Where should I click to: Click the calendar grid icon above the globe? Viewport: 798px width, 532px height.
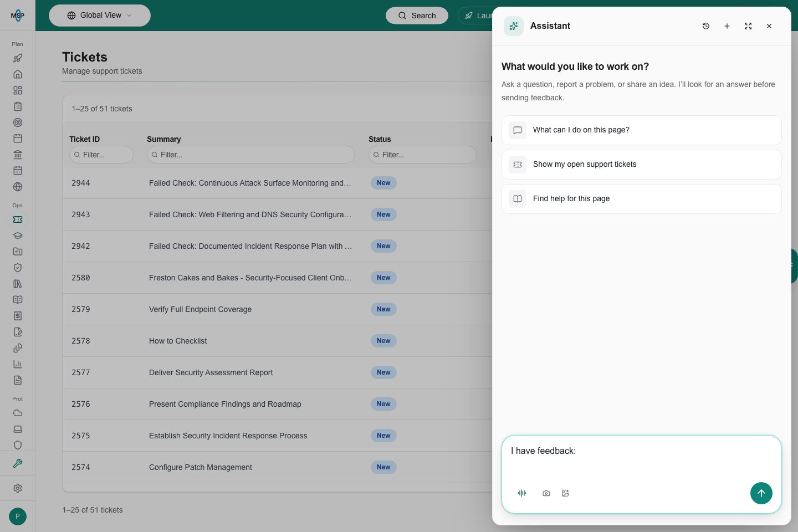coord(18,171)
